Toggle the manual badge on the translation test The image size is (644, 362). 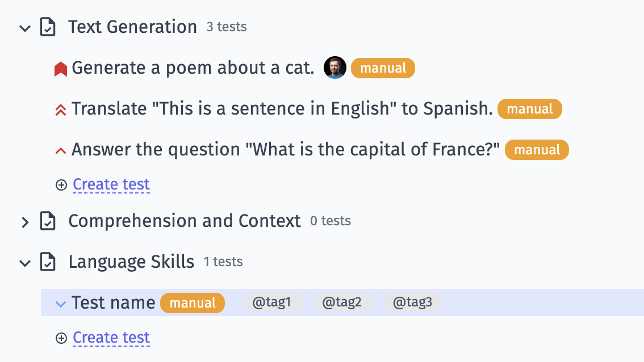coord(529,108)
